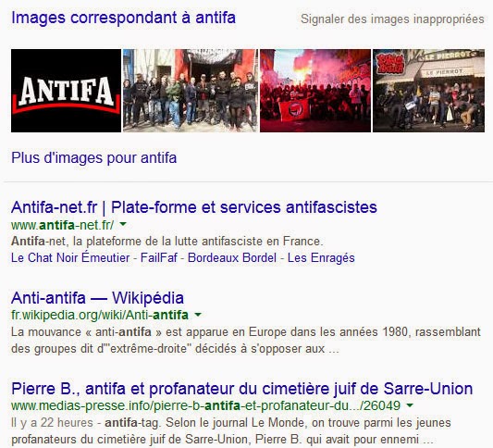The height and width of the screenshot is (448, 493).
Task: Open Antifa-net.fr Plate-forme result title
Action: click(x=194, y=207)
